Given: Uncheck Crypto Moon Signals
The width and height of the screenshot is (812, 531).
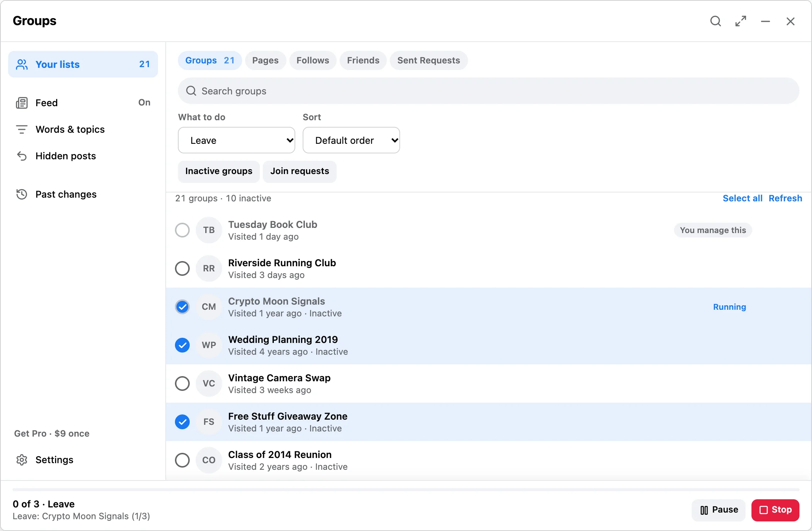Looking at the screenshot, I should pyautogui.click(x=182, y=307).
